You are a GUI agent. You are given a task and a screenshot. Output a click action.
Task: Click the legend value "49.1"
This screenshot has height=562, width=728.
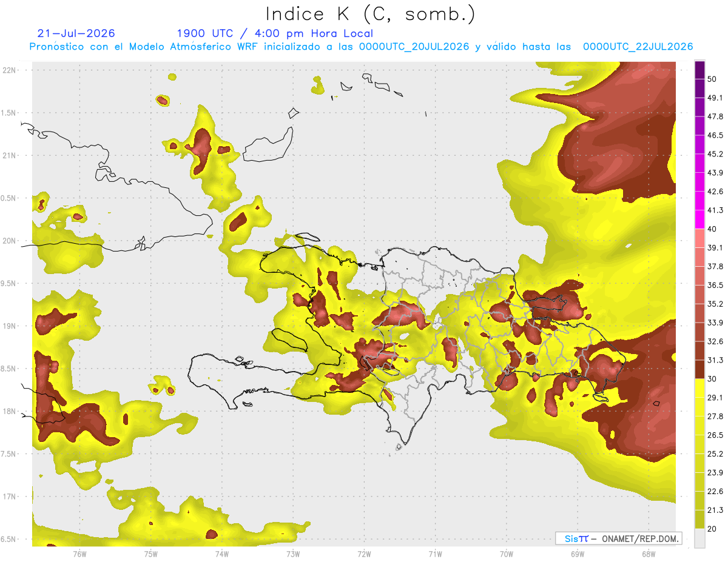coord(716,98)
